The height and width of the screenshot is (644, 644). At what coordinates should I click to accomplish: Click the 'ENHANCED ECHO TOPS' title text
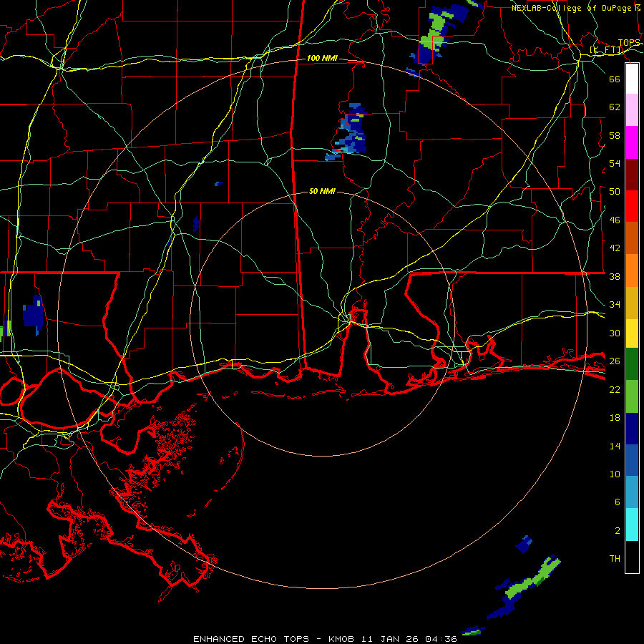251,639
